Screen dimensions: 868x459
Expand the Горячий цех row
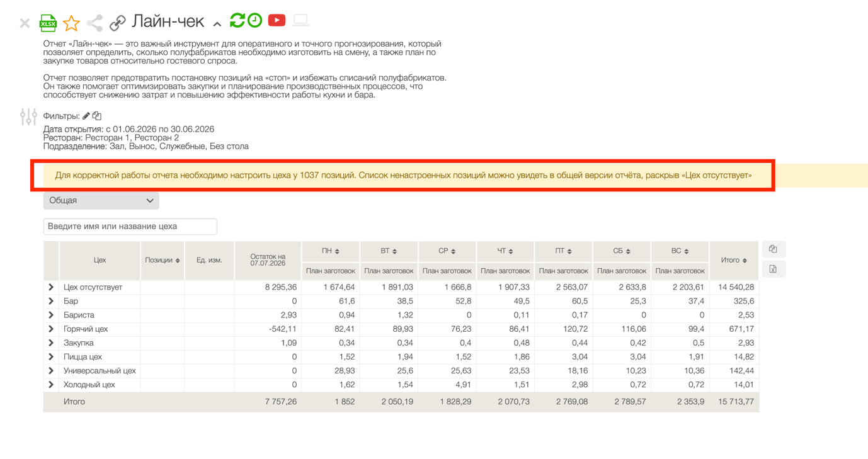tap(51, 329)
